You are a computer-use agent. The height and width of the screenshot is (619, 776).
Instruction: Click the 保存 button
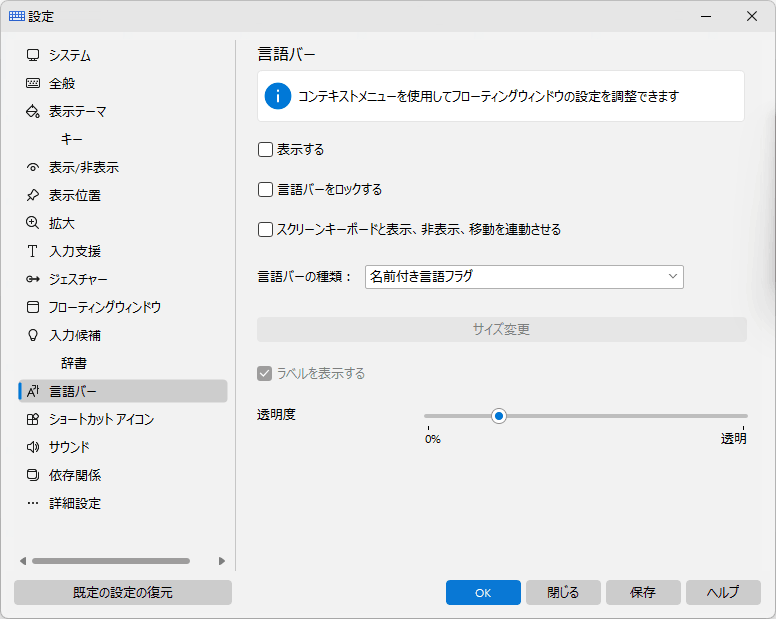pos(643,592)
